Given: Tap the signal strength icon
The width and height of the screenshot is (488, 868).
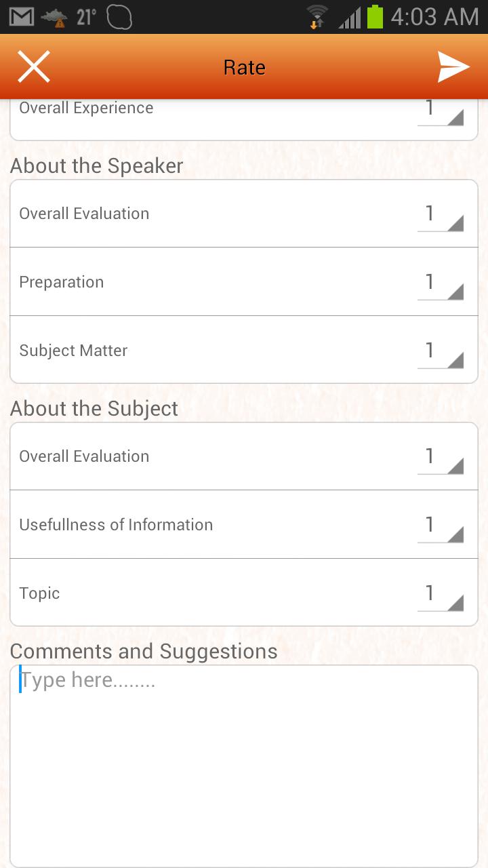Looking at the screenshot, I should [349, 17].
